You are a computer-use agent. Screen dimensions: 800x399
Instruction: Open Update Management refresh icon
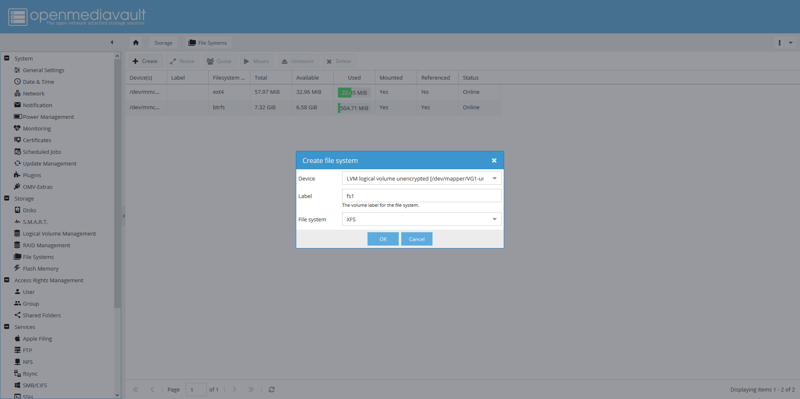point(17,163)
